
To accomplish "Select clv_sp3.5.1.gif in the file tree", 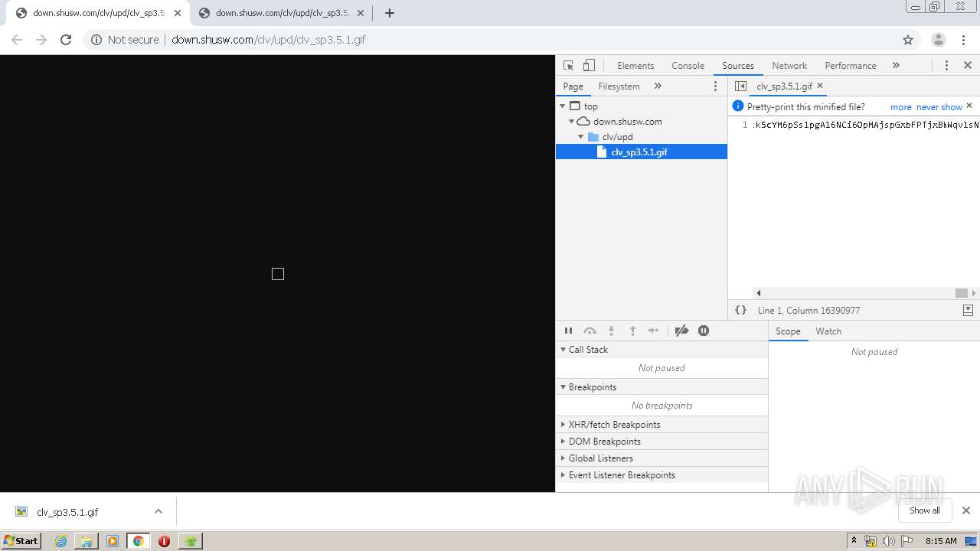I will 642,152.
